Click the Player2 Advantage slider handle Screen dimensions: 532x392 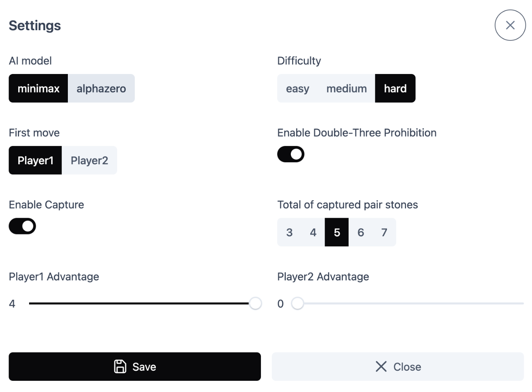[x=297, y=303]
